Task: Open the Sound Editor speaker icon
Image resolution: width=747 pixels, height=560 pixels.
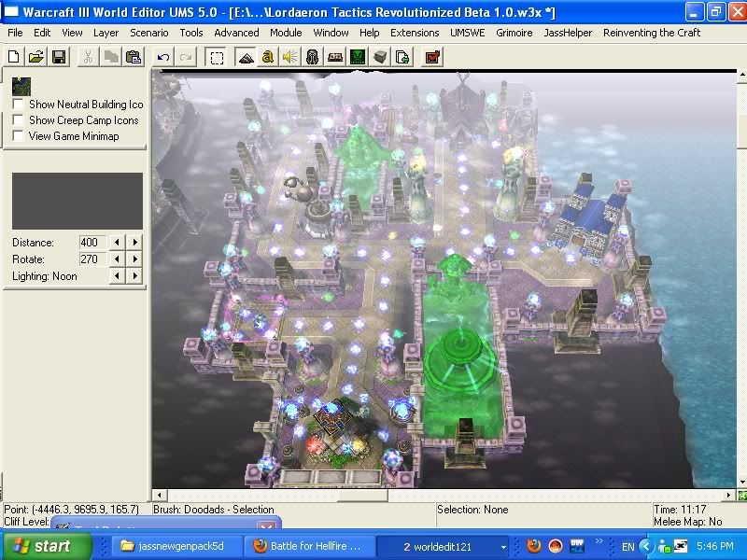Action: click(290, 57)
